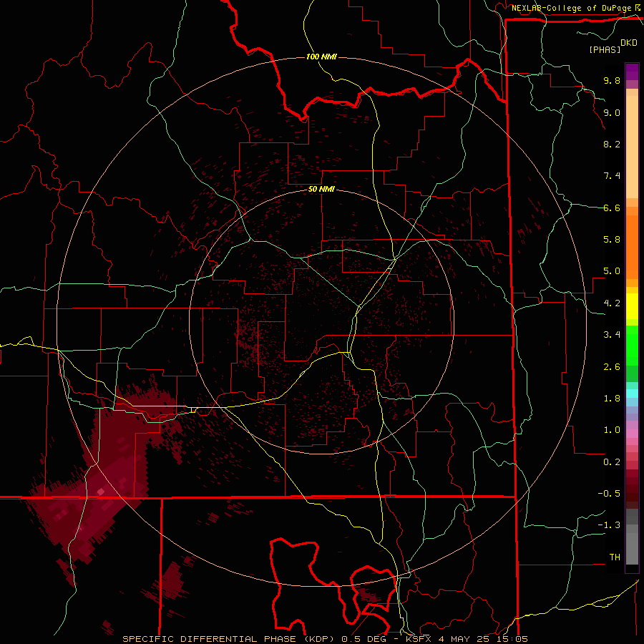Click the Specific Differential Phase KSFX caption
This screenshot has width=644, height=644.
(x=325, y=639)
